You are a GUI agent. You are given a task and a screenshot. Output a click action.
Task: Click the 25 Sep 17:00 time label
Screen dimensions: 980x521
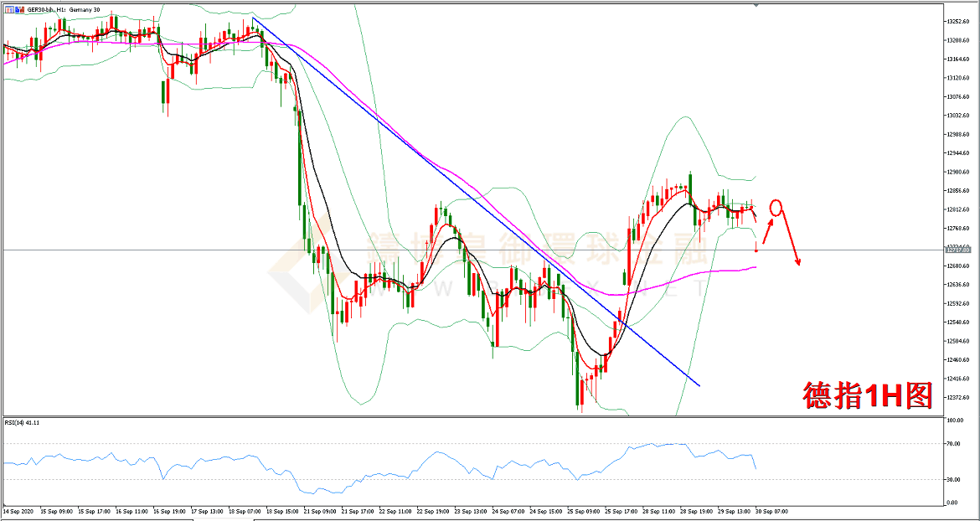[621, 510]
